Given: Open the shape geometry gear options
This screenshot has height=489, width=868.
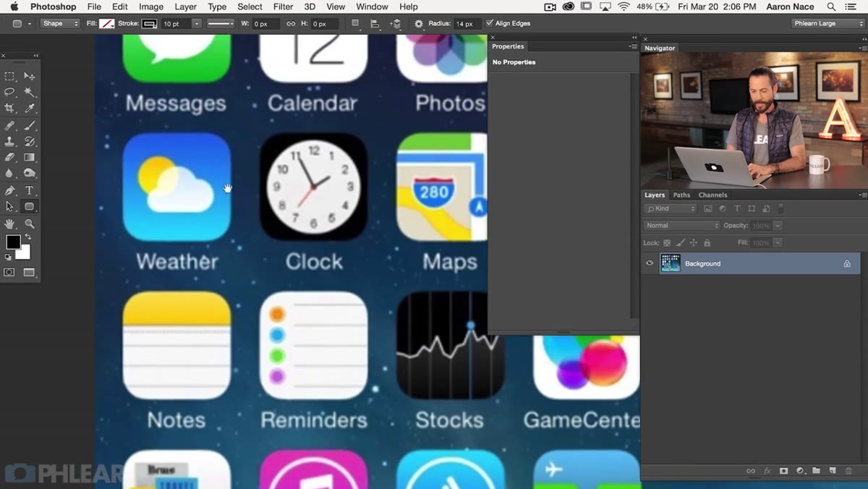Looking at the screenshot, I should [419, 23].
